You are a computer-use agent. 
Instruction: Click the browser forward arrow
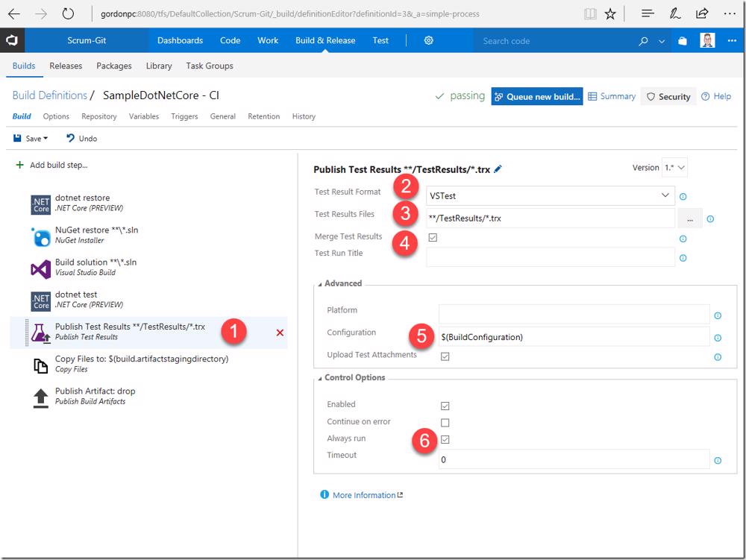tap(41, 13)
